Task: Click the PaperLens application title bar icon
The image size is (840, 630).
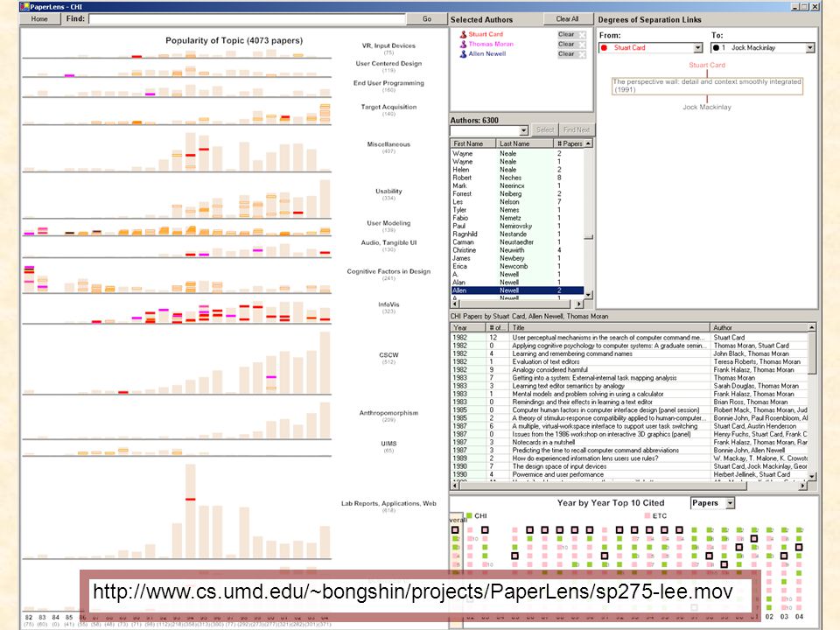Action: [24, 6]
